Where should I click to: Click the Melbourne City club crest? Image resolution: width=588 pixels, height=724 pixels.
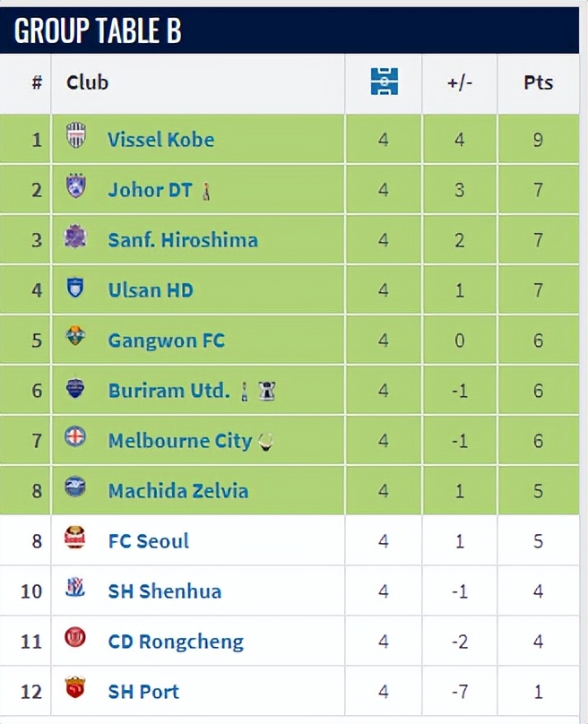coord(76,438)
